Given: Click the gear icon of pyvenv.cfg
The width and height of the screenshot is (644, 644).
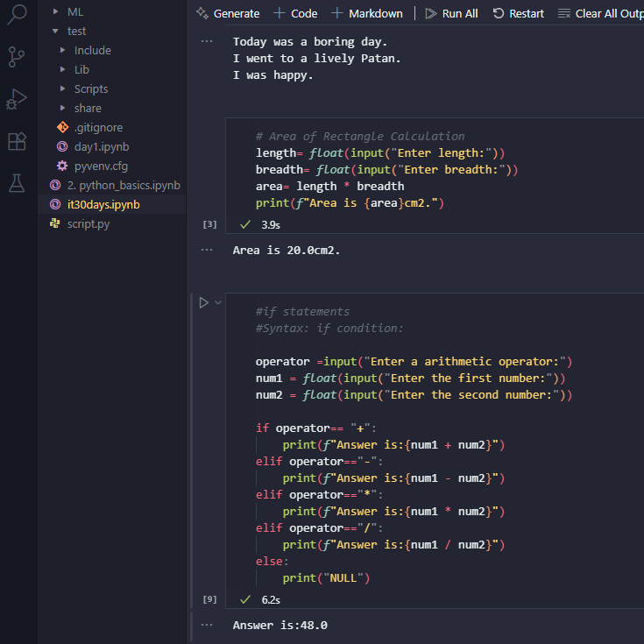Looking at the screenshot, I should pos(62,166).
